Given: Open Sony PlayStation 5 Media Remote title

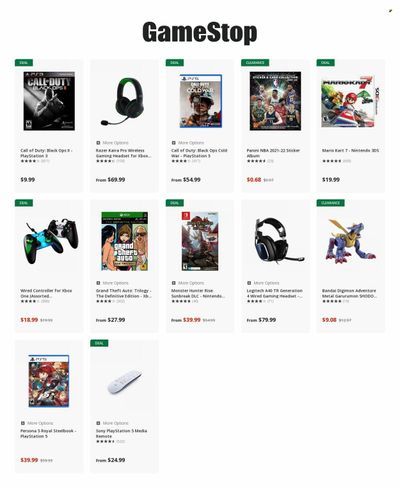Looking at the screenshot, I should (x=121, y=433).
